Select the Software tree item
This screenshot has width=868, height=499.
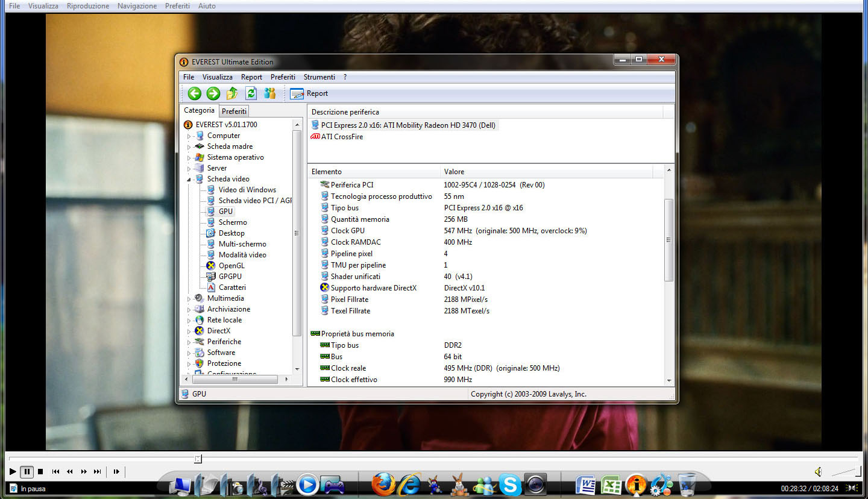coord(221,353)
